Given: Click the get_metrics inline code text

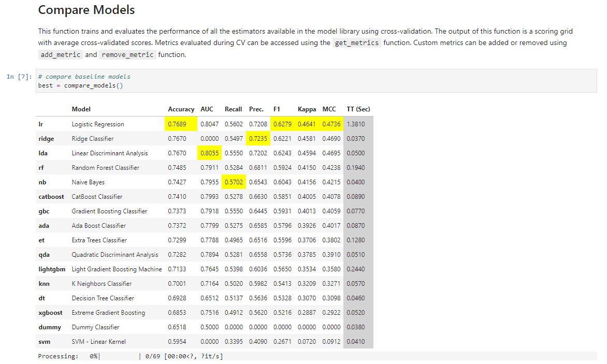Looking at the screenshot, I should point(357,43).
